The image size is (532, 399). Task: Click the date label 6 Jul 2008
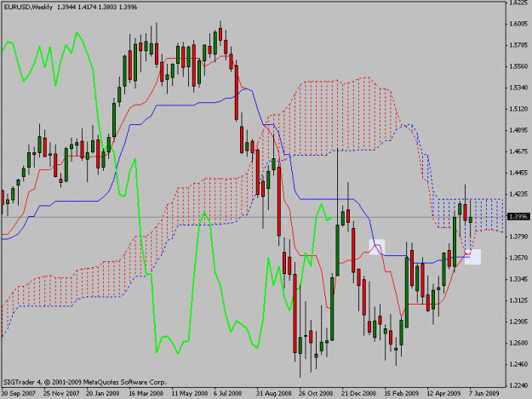(227, 394)
